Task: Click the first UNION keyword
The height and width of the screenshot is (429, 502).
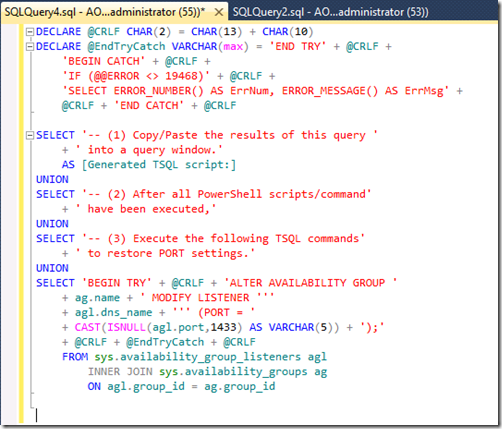Action: click(52, 179)
